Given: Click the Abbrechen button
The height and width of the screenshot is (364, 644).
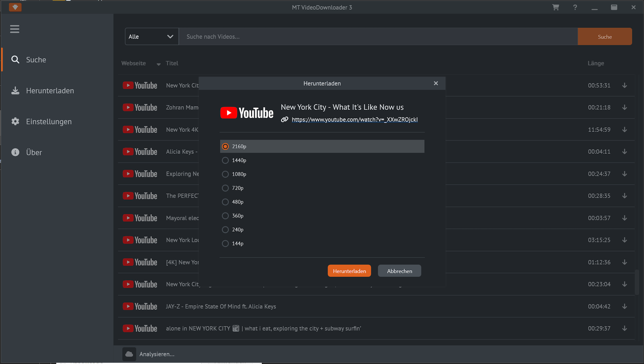Looking at the screenshot, I should [399, 271].
